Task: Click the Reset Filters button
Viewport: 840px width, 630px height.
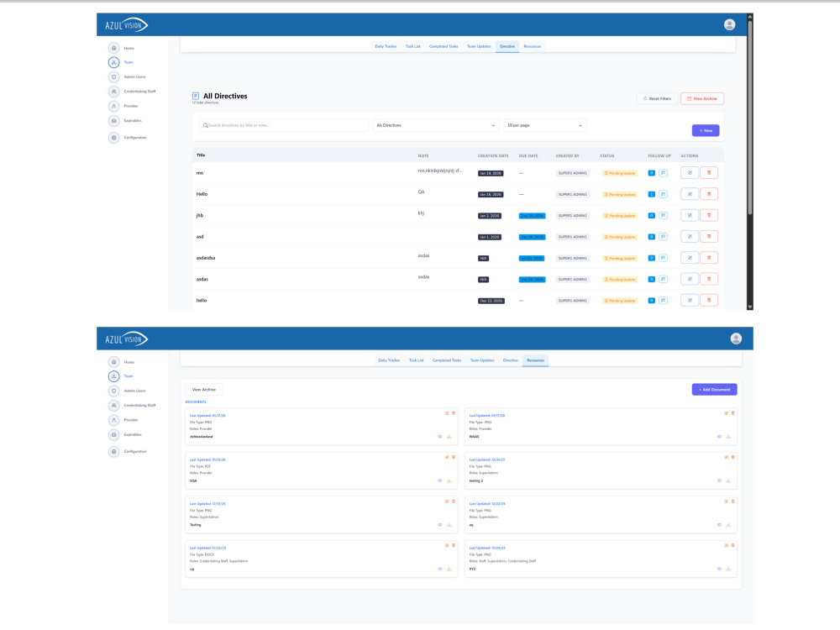Action: (x=658, y=98)
